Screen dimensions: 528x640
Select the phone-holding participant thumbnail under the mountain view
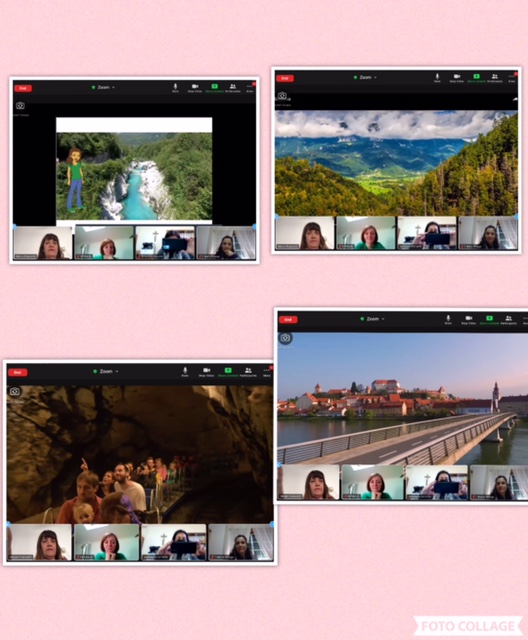(x=427, y=233)
